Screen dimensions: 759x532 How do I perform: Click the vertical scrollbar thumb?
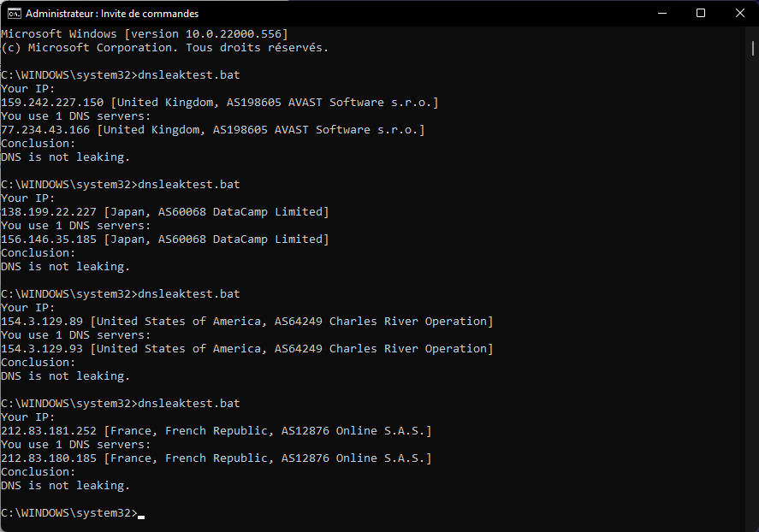tap(753, 49)
